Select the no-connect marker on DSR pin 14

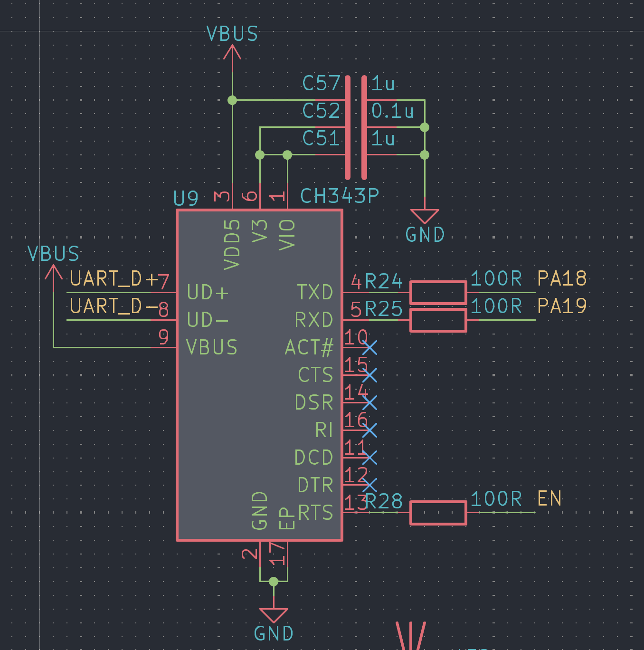369,403
